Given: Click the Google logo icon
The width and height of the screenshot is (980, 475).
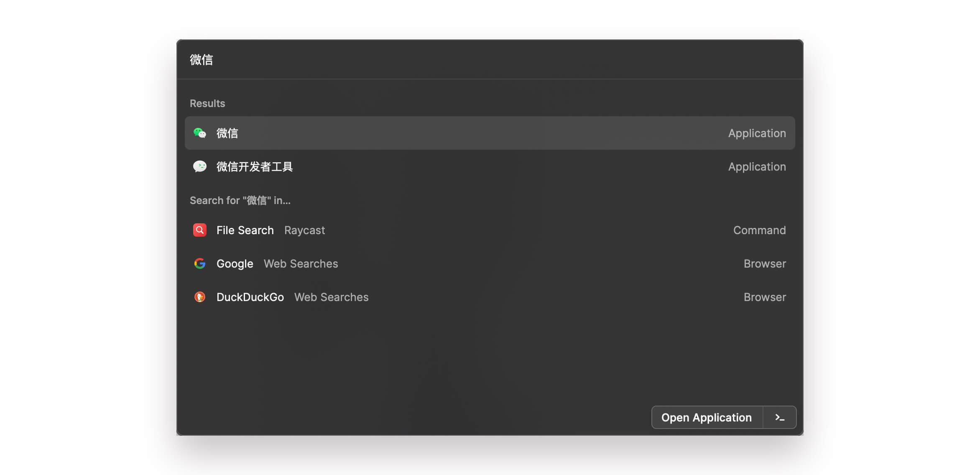Looking at the screenshot, I should [x=200, y=263].
